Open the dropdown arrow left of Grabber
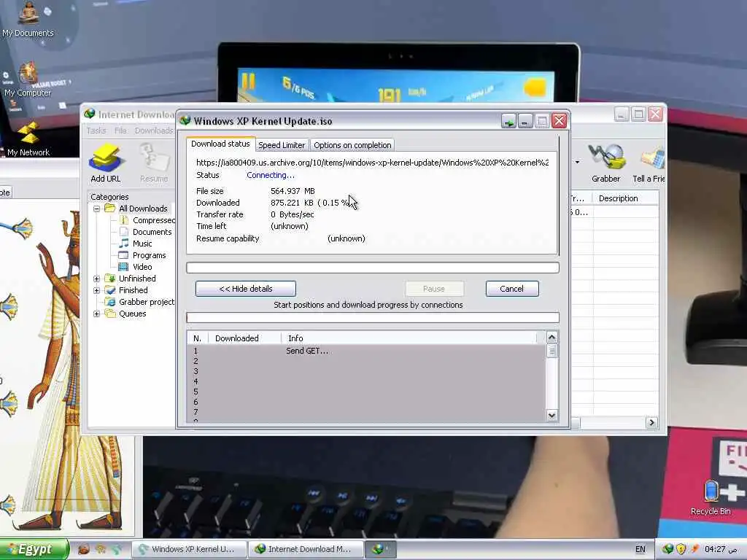The image size is (747, 560). click(x=578, y=163)
